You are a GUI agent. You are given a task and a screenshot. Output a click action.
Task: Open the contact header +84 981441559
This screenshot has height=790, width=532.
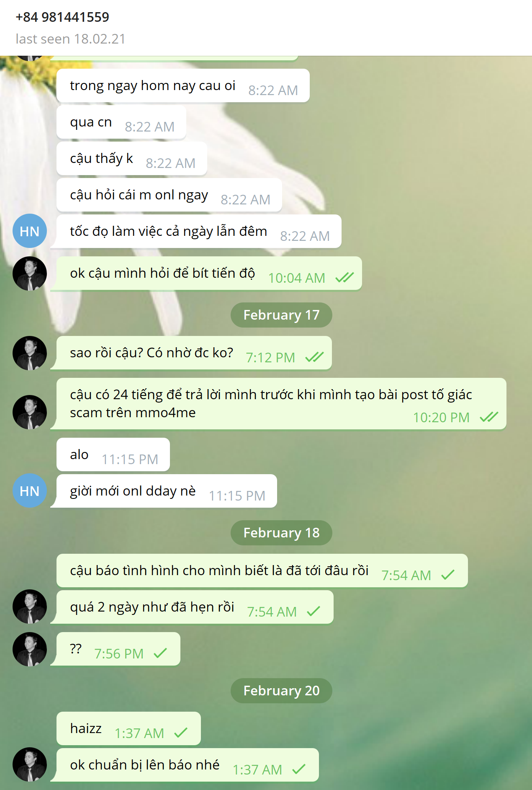coord(62,17)
